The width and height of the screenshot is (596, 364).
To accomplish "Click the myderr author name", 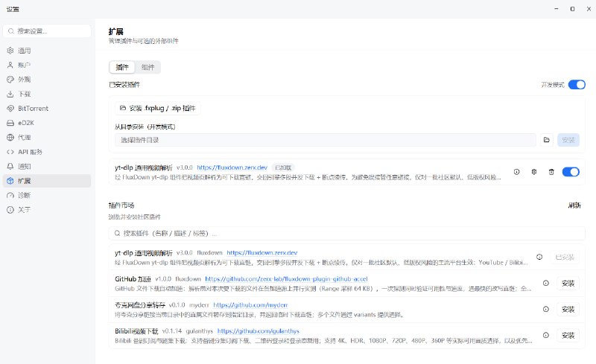I will [199, 304].
